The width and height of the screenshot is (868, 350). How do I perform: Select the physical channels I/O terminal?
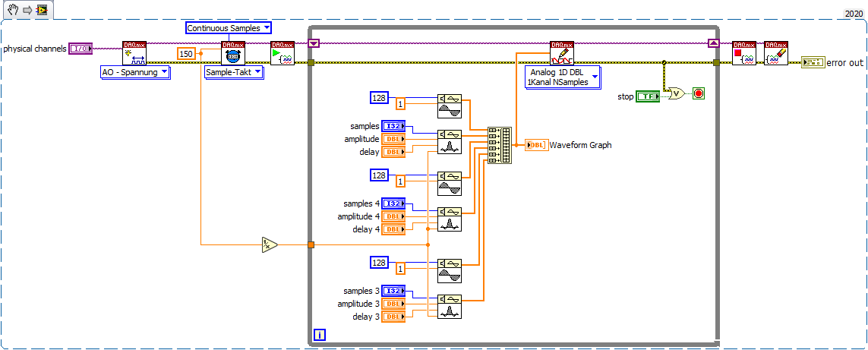81,49
